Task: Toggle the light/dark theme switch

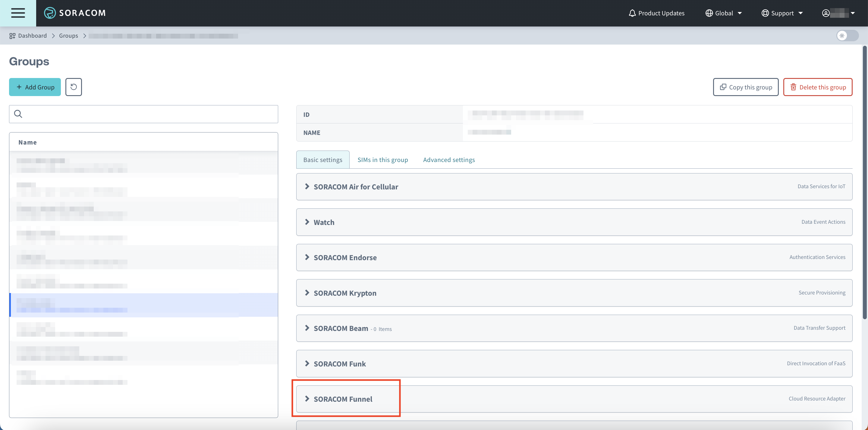Action: tap(847, 36)
